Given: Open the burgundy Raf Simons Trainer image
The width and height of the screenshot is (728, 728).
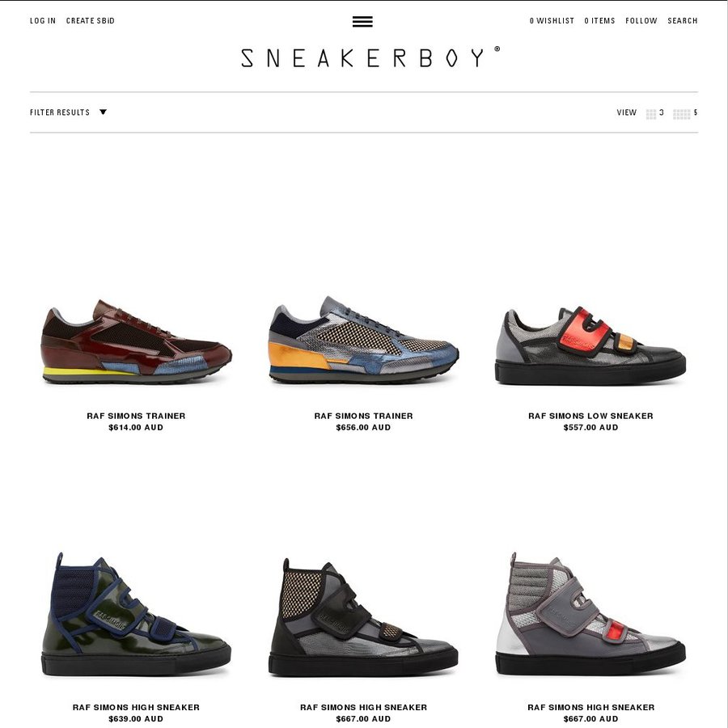Looking at the screenshot, I should (x=136, y=341).
